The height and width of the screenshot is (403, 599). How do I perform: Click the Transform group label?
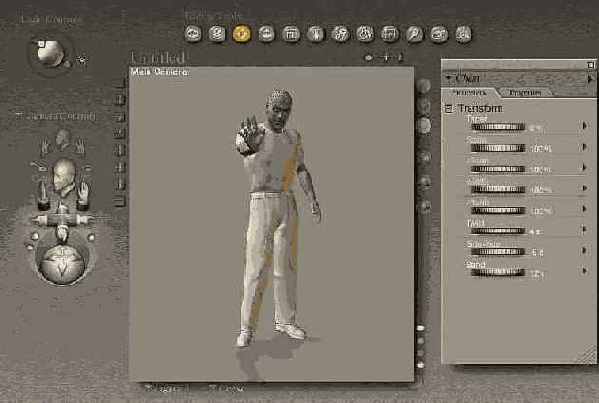tap(480, 108)
